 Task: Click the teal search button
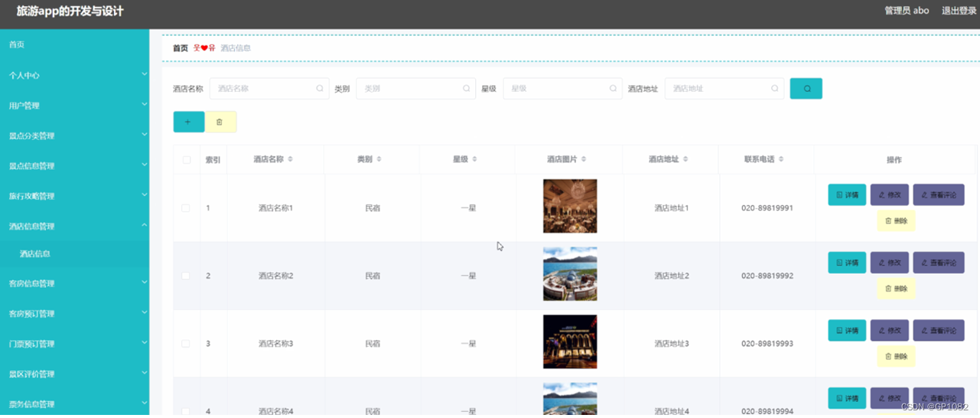click(806, 89)
